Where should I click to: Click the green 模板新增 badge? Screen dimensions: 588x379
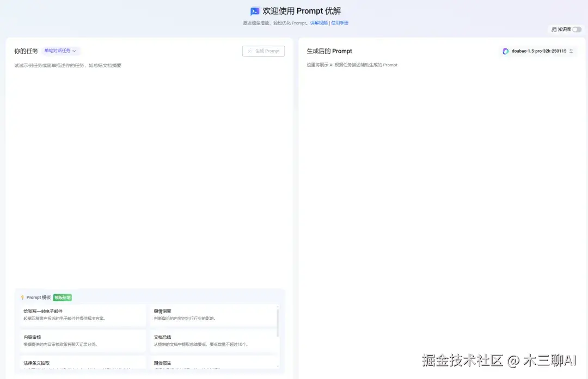pyautogui.click(x=62, y=297)
